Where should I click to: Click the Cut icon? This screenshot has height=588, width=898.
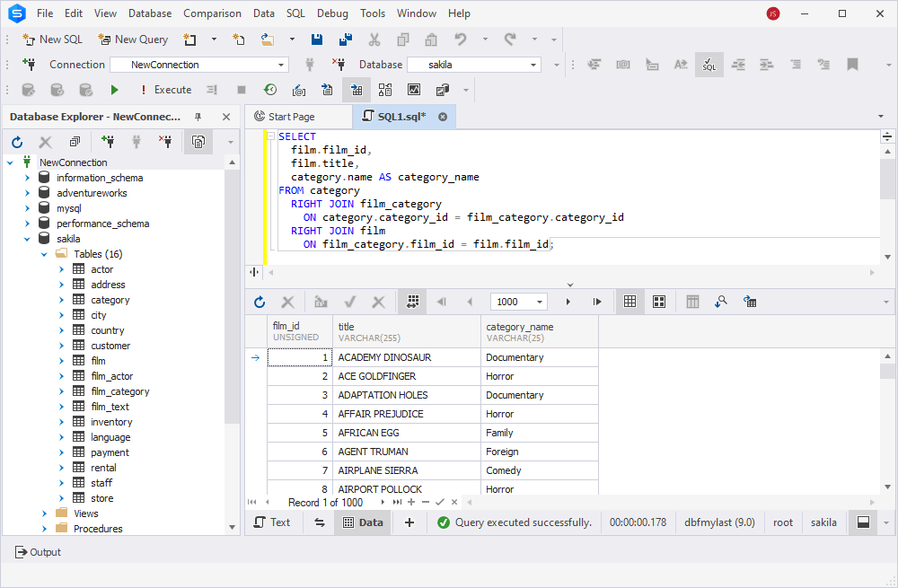(374, 39)
